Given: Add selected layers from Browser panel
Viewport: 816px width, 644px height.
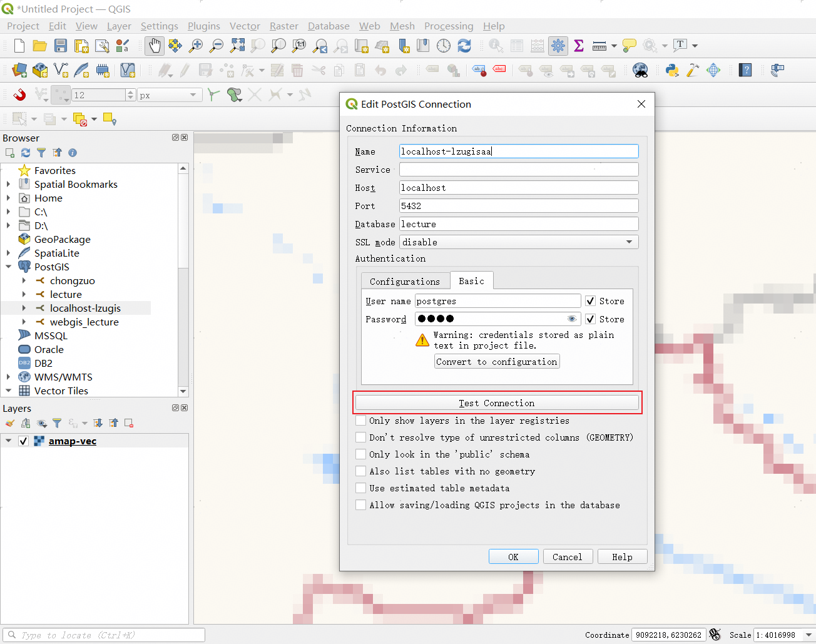Looking at the screenshot, I should tap(10, 153).
